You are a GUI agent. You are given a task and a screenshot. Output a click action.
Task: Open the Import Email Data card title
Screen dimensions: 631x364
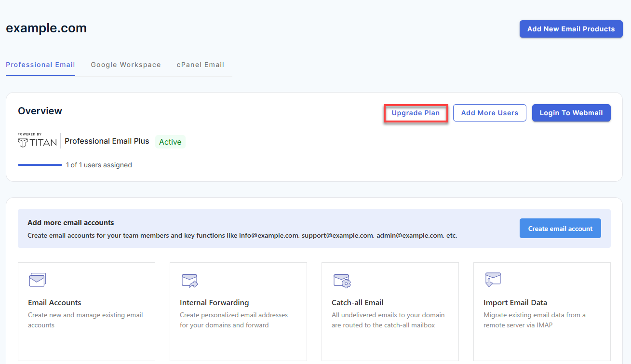[x=515, y=303]
